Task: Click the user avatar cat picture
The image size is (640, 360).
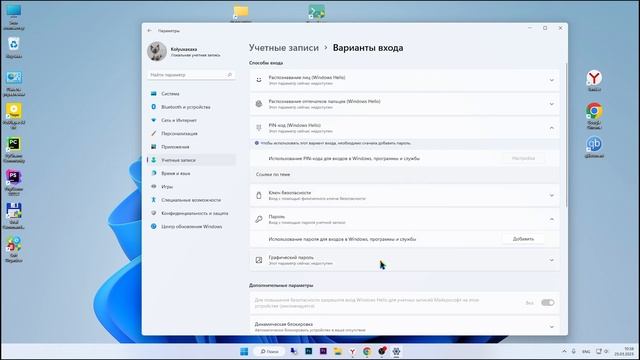Action: point(157,51)
